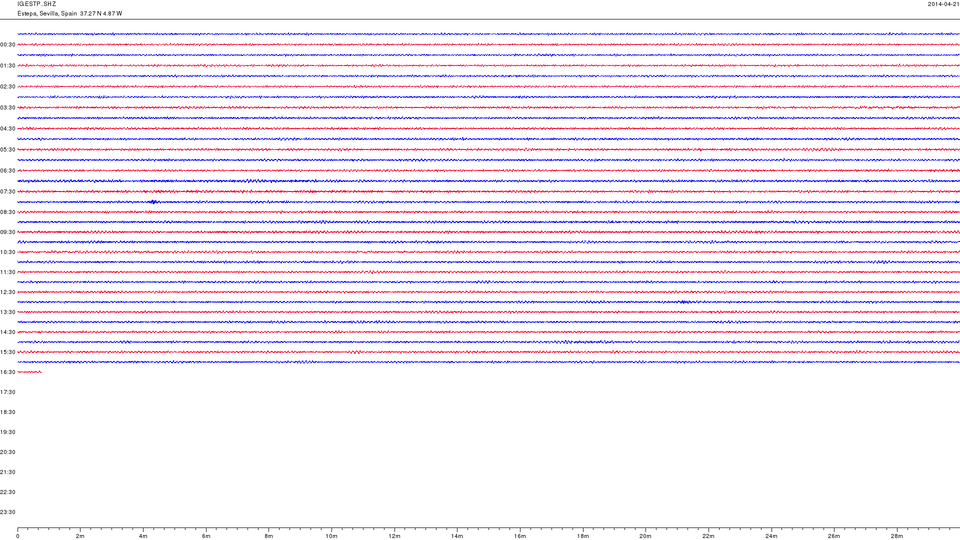Click the 12m tick on the minutes axis
The image size is (960, 540).
(394, 536)
